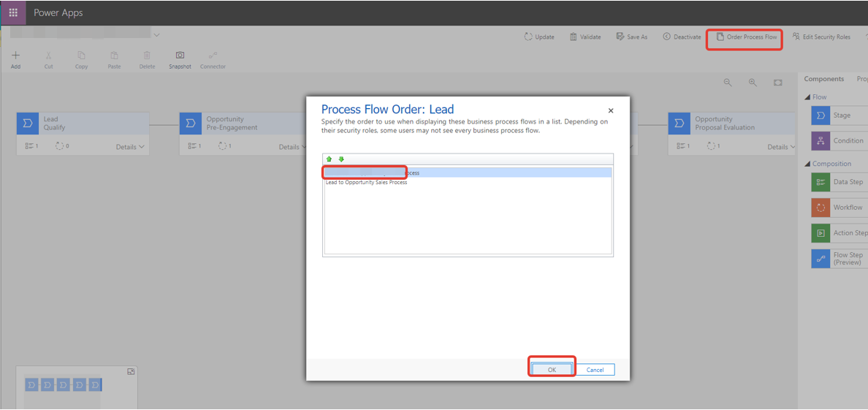Select the Data Step component

(840, 182)
